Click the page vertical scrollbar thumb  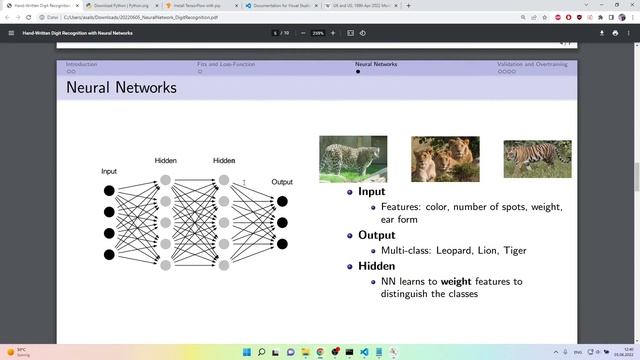click(636, 177)
